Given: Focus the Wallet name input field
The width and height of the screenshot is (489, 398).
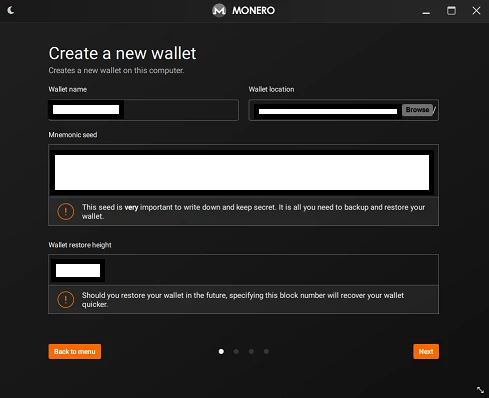Looking at the screenshot, I should (x=143, y=110).
